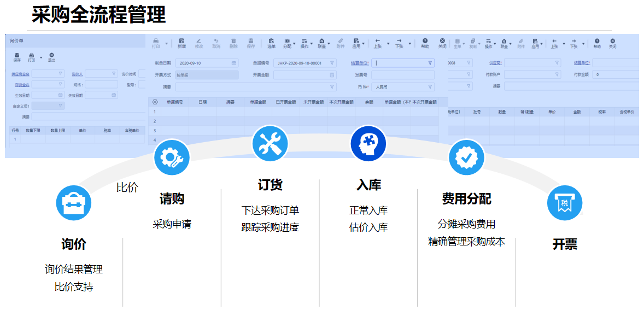
Task: Open the 付款账户 dropdown in the payment form
Action: (557, 75)
